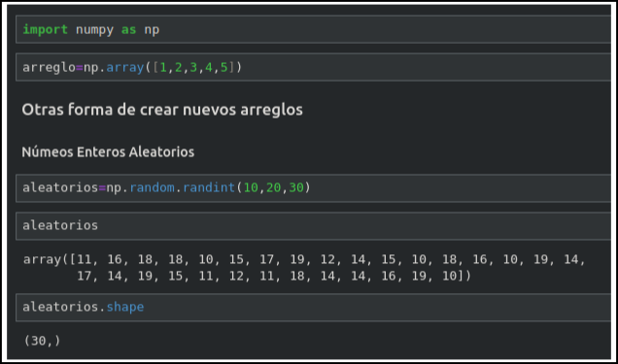The width and height of the screenshot is (618, 364).
Task: Click the import numpy as np cell
Action: tap(313, 29)
